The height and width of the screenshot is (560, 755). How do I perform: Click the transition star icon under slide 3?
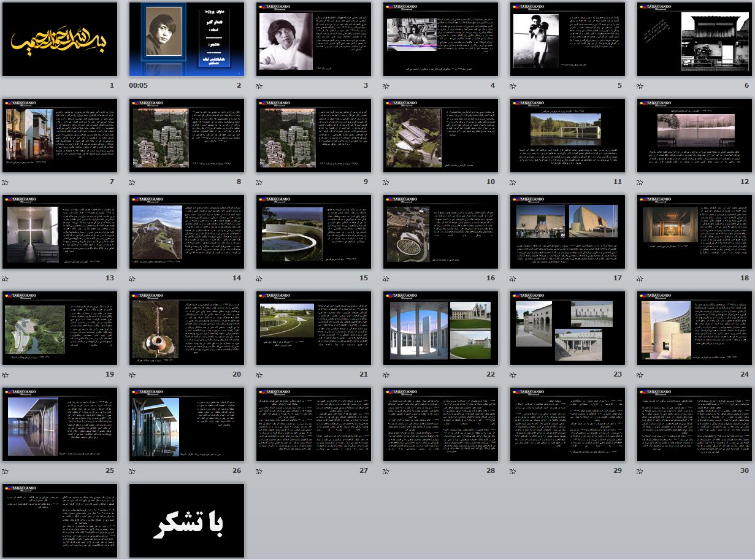pos(259,86)
